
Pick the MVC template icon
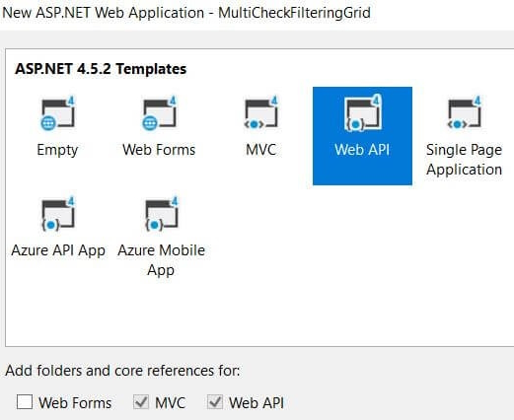click(261, 113)
